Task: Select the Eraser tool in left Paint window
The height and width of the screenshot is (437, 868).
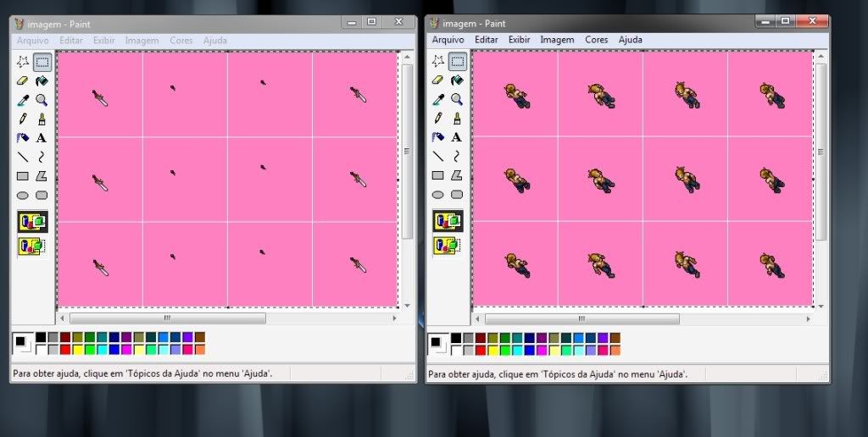Action: point(23,81)
